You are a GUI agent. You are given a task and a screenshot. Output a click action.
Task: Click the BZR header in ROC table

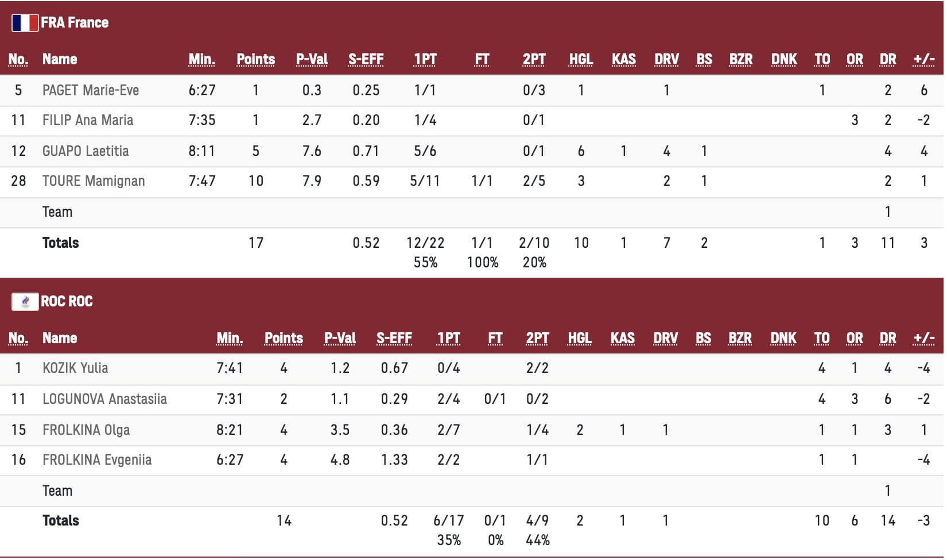coord(740,339)
